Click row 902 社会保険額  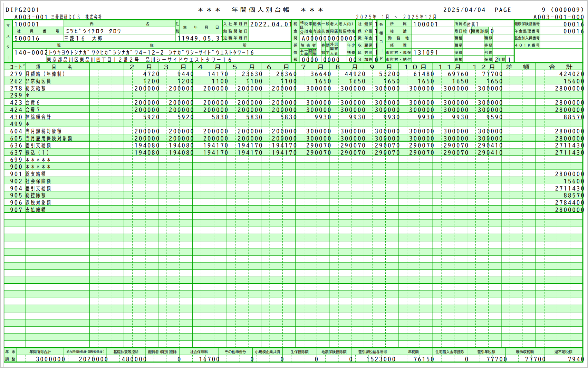38,181
